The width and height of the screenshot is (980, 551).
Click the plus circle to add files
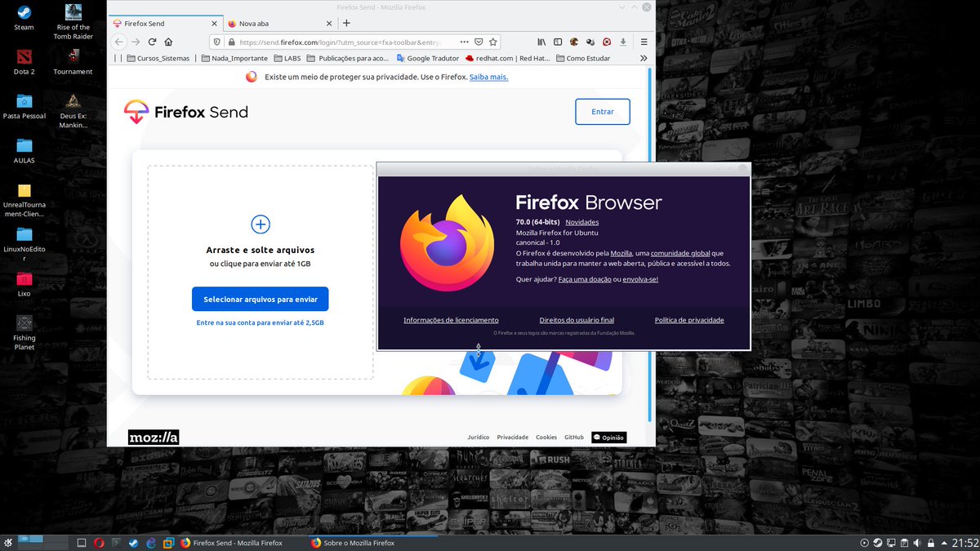tap(261, 224)
